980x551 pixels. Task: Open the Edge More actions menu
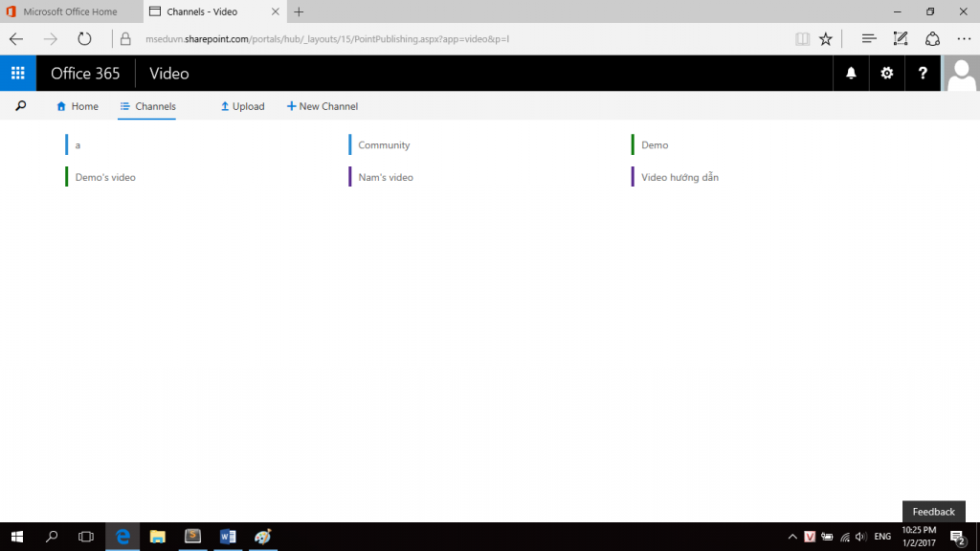pyautogui.click(x=965, y=38)
